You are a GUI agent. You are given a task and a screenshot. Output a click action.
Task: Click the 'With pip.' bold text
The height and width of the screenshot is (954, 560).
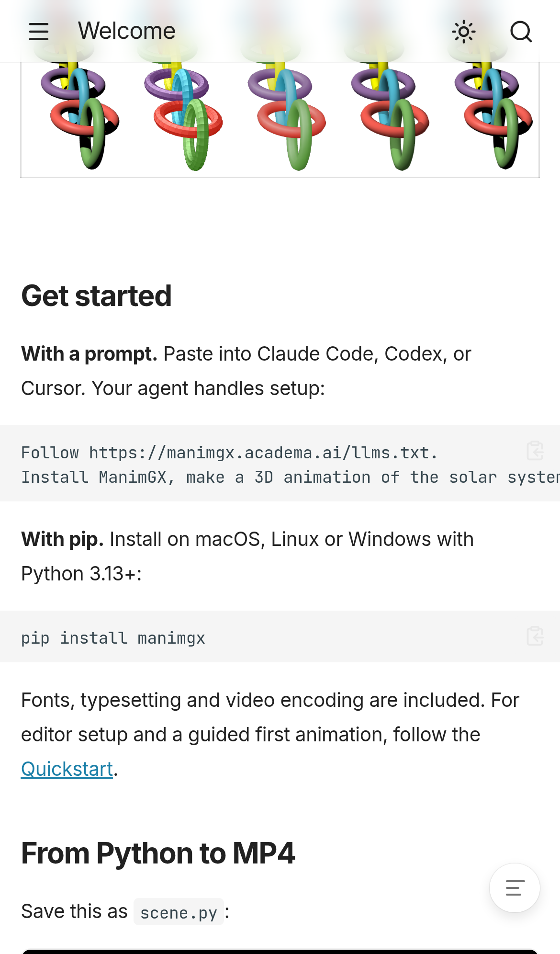pyautogui.click(x=63, y=539)
